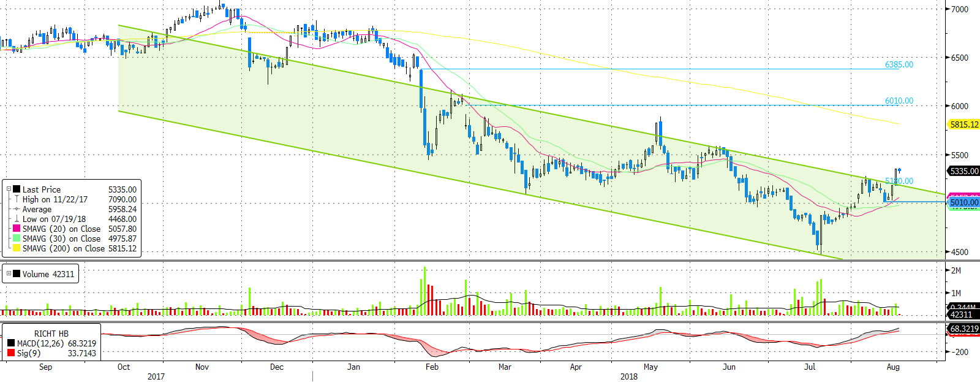Click the Sig(9) 33.7143 legend row
Image resolution: width=980 pixels, height=382 pixels.
pyautogui.click(x=51, y=353)
